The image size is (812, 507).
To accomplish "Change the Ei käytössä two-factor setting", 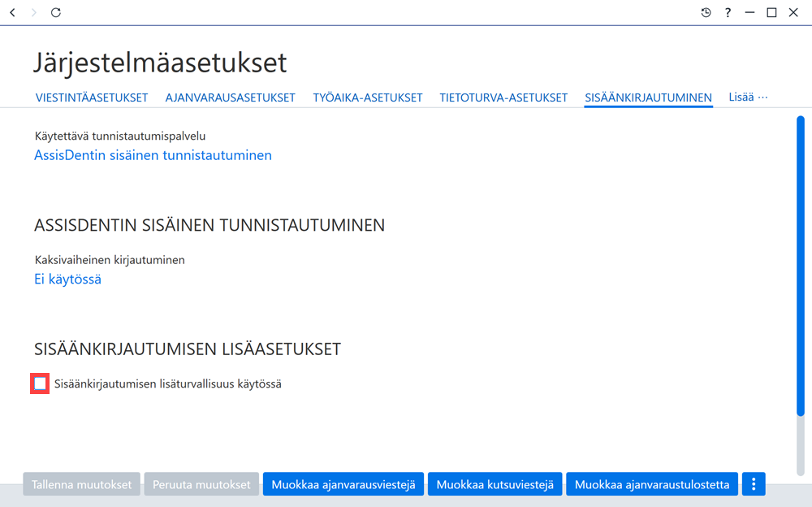I will click(68, 279).
